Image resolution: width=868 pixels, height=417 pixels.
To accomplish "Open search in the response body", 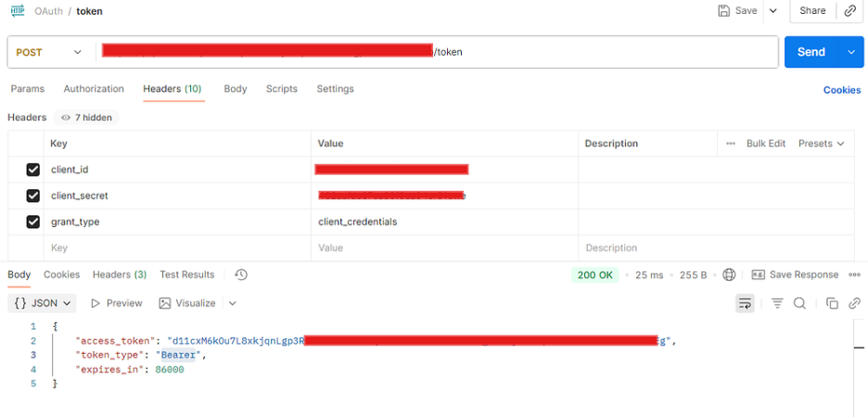I will pyautogui.click(x=799, y=303).
